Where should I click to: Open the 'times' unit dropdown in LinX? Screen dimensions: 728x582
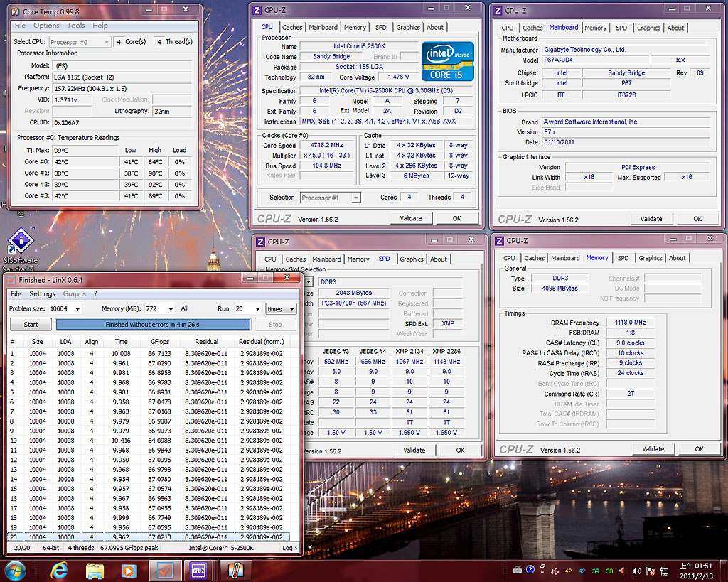(281, 309)
